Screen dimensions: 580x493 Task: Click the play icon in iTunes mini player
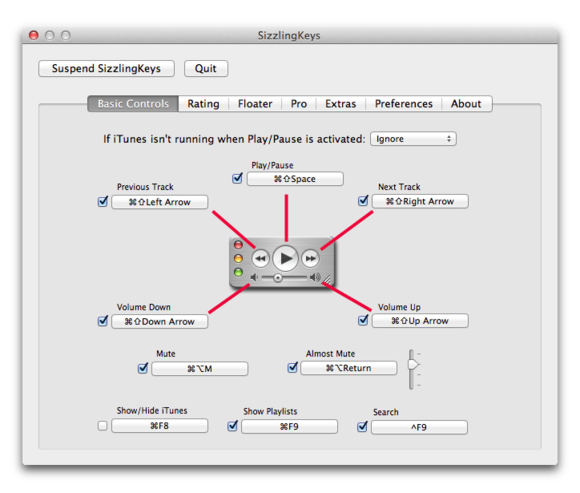coord(285,258)
